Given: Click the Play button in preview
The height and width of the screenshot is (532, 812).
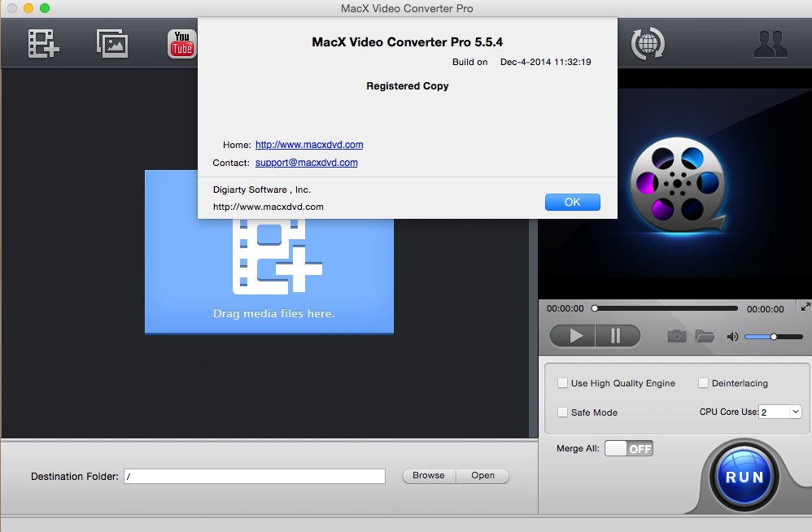Looking at the screenshot, I should 573,336.
